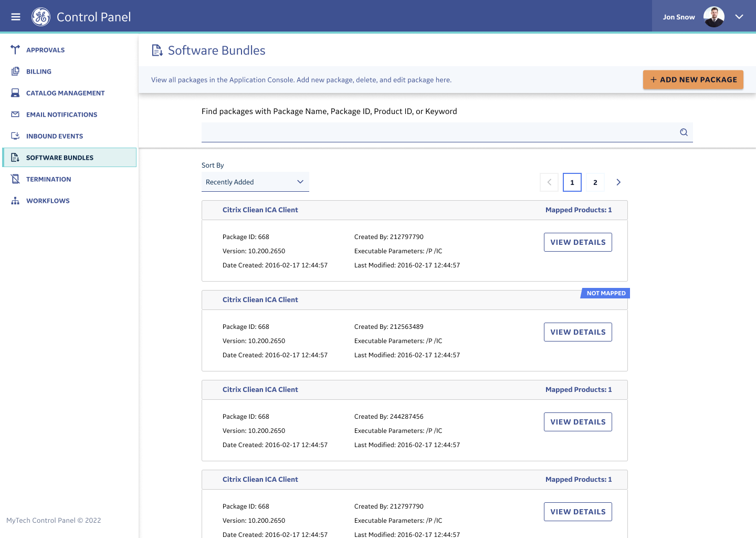Click the Email Notifications envelope icon
The image size is (756, 538).
15,115
